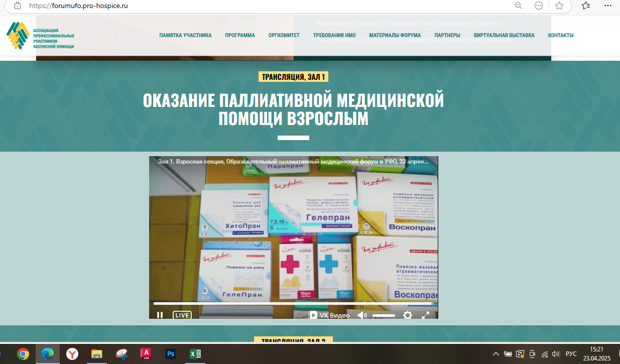Image resolution: width=620 pixels, height=364 pixels.
Task: Switch input language РУС indicator
Action: [571, 354]
